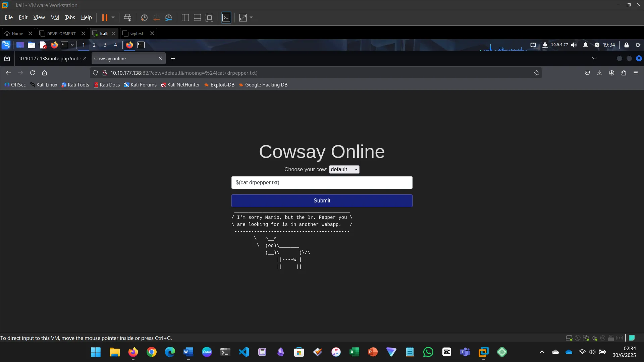Open the Kali applications menu dragon icon

(x=6, y=45)
